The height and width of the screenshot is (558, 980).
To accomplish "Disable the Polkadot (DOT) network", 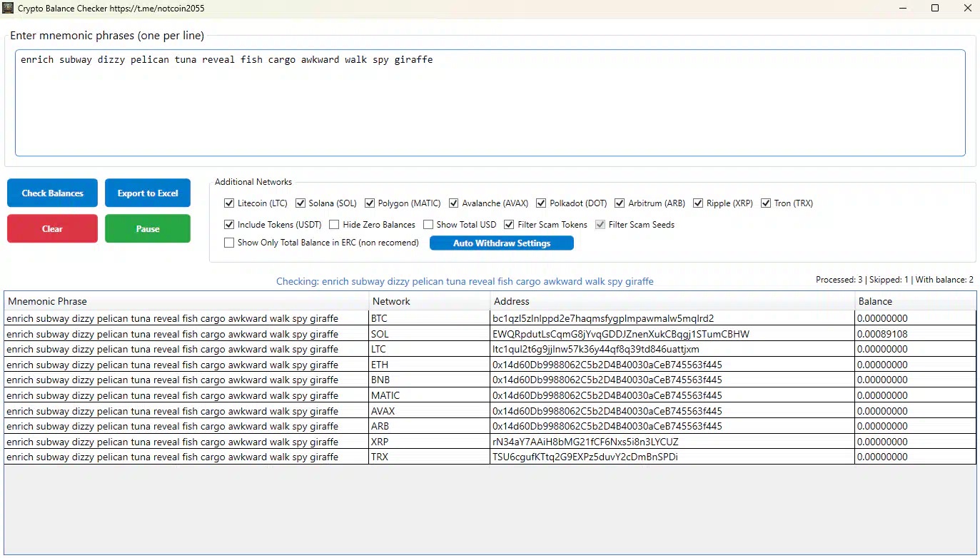I will tap(541, 203).
